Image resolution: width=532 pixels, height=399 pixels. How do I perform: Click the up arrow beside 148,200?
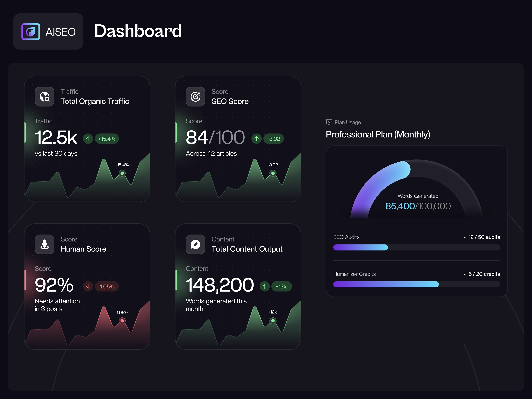point(265,286)
